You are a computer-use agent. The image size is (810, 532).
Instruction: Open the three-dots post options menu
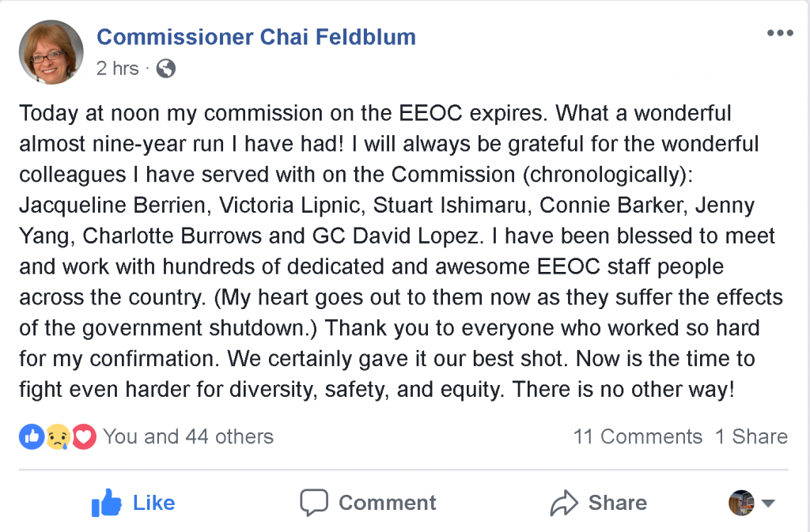(x=780, y=33)
